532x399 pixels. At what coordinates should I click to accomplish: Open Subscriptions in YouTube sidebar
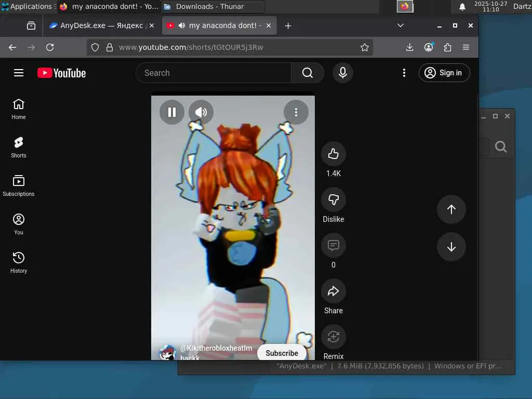[x=19, y=186]
